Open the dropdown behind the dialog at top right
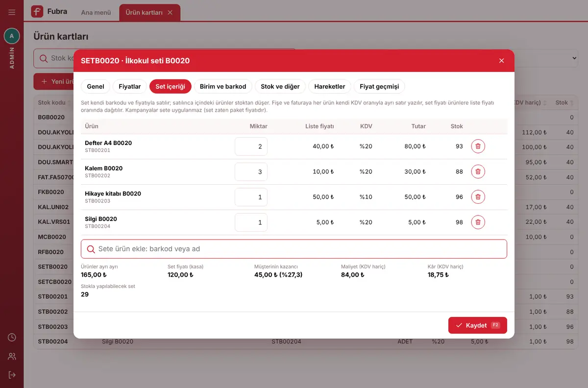The height and width of the screenshot is (388, 588). [x=546, y=58]
